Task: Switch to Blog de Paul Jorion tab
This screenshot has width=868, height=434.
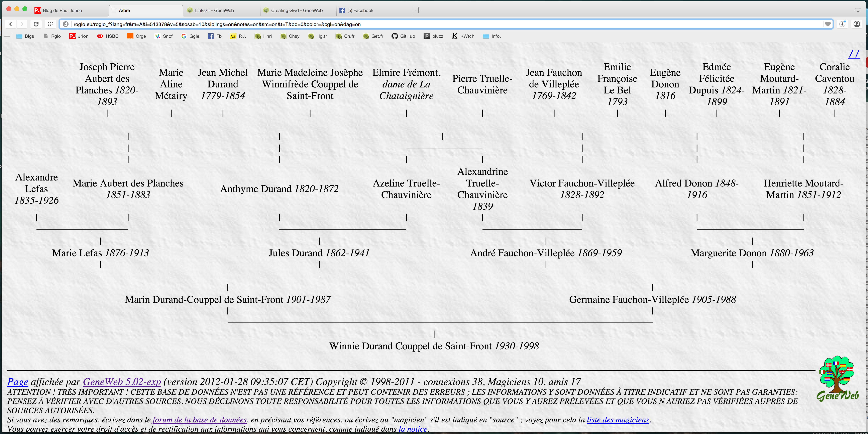Action: (x=71, y=10)
